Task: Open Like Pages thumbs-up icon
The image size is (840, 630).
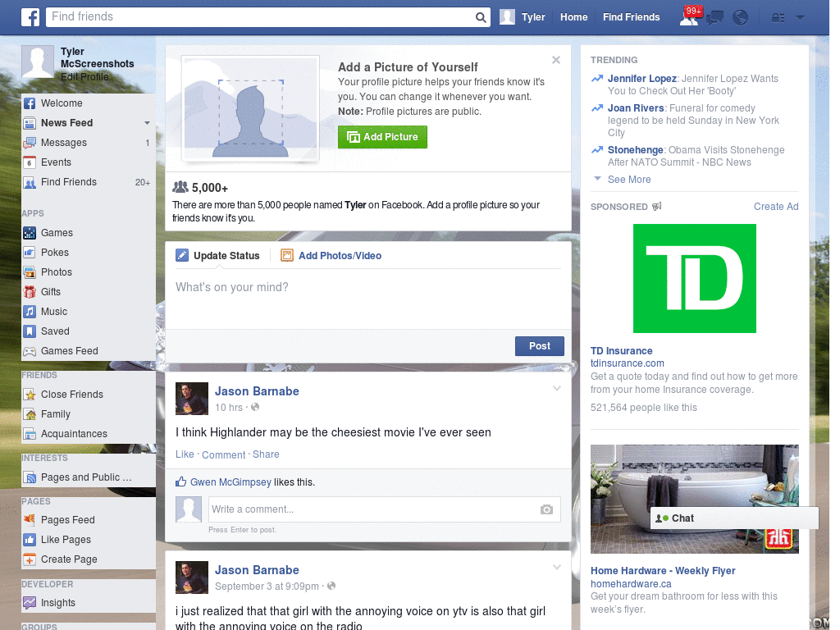Action: pos(30,540)
